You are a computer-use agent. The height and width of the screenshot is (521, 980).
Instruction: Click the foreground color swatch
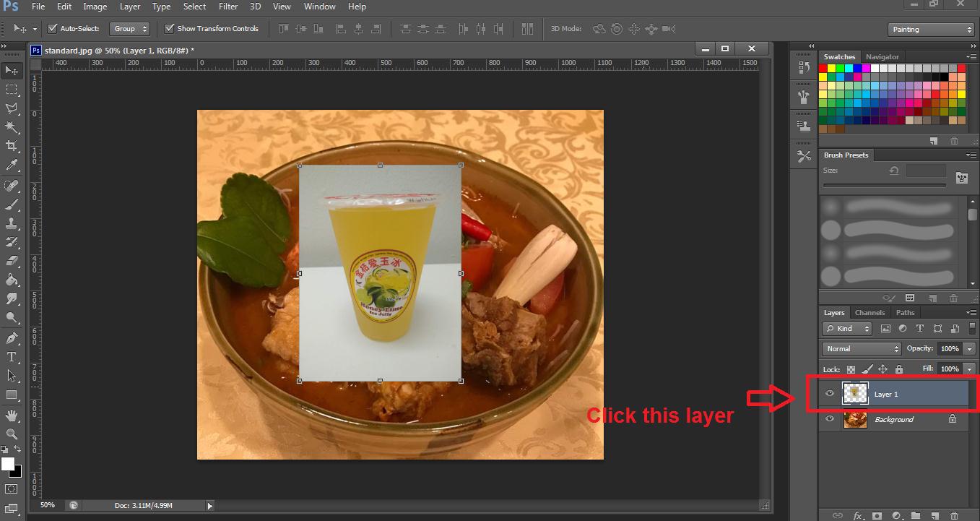(x=8, y=464)
